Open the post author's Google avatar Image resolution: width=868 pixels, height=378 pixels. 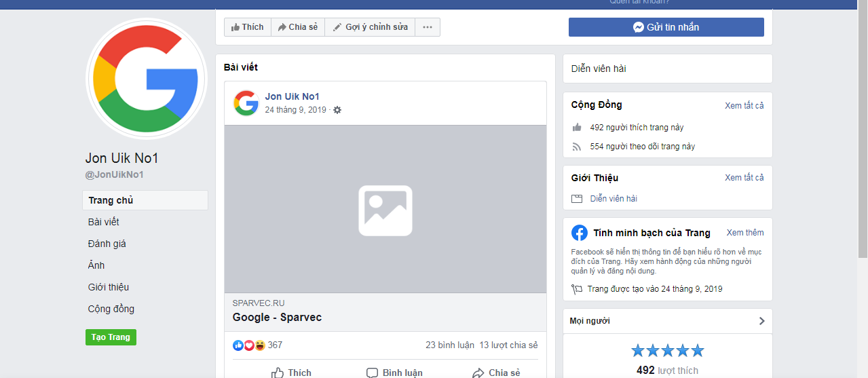(246, 103)
